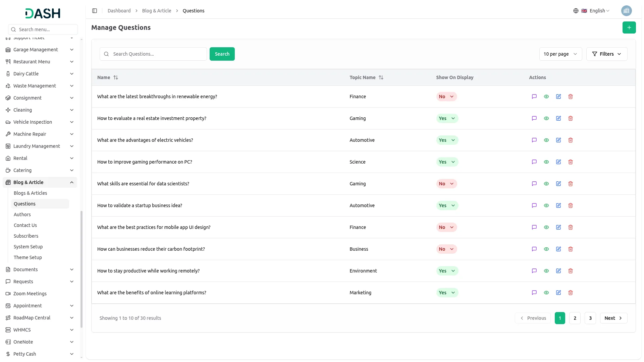
Task: View the real estate investment question
Action: pos(546,118)
